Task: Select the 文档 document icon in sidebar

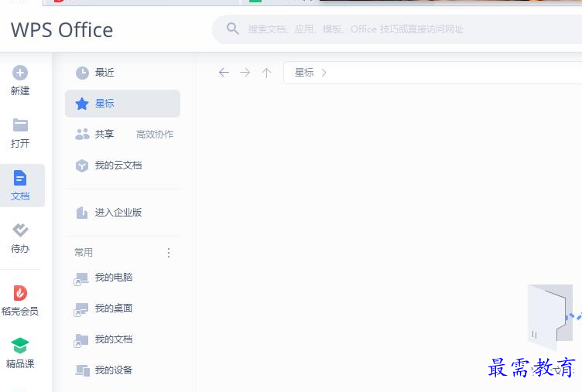Action: click(x=20, y=178)
